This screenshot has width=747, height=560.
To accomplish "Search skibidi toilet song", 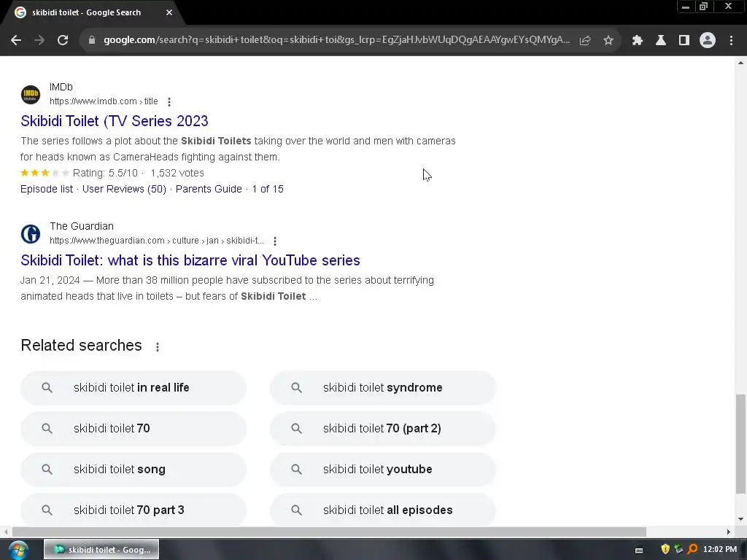I will [x=133, y=470].
